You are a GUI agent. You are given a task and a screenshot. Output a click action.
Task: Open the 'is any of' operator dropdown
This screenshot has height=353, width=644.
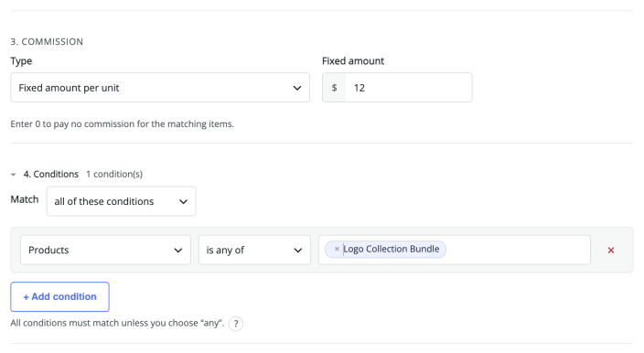[254, 250]
